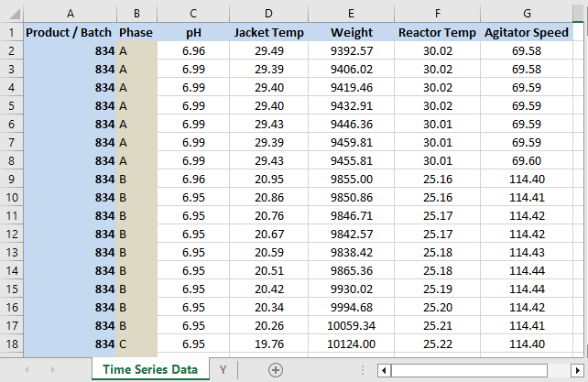
Task: Click the Phase cell showing C
Action: click(136, 344)
